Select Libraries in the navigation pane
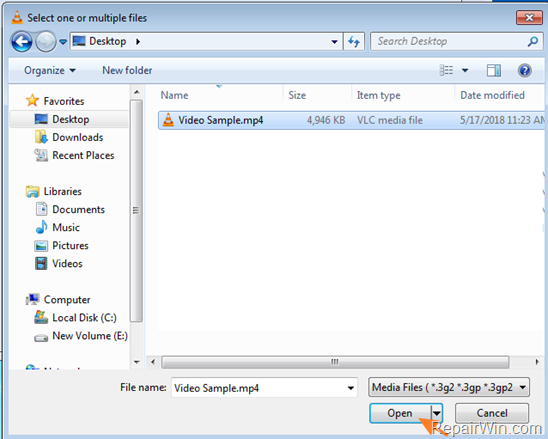The image size is (548, 439). [63, 192]
